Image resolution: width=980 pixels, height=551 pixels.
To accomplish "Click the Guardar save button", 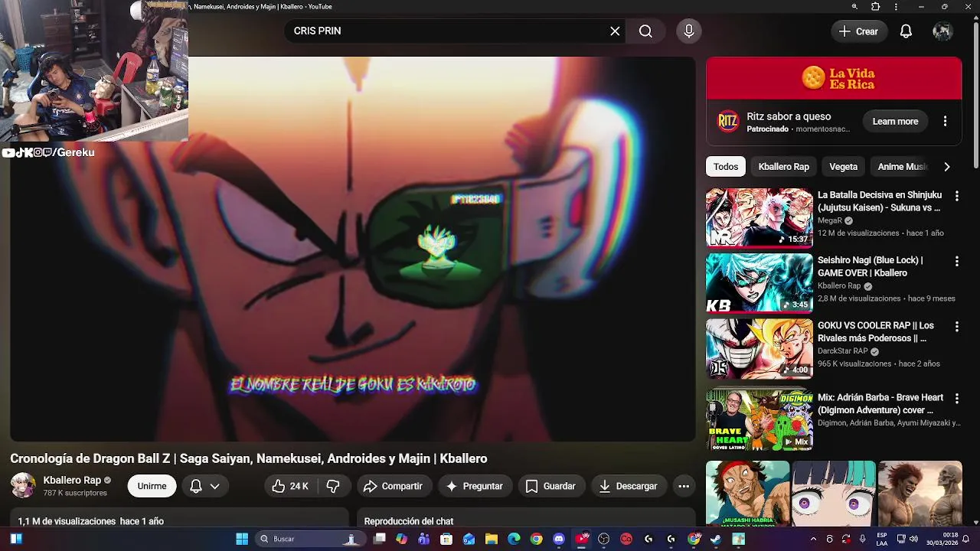I will tap(551, 486).
